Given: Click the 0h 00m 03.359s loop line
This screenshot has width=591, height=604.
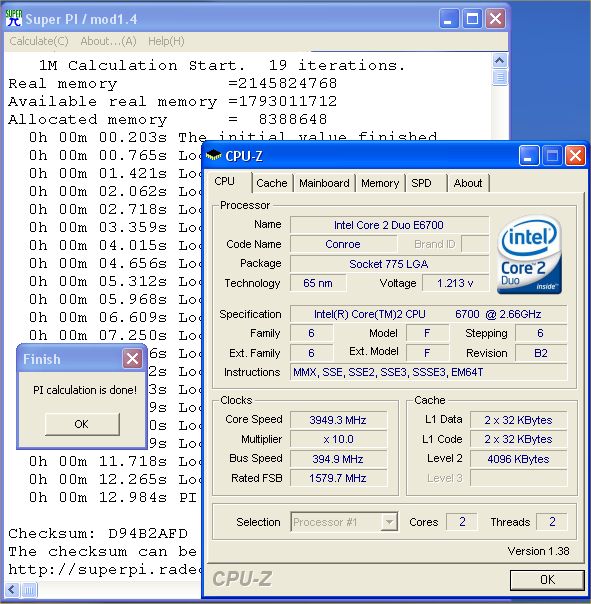Looking at the screenshot, I should coord(114,227).
